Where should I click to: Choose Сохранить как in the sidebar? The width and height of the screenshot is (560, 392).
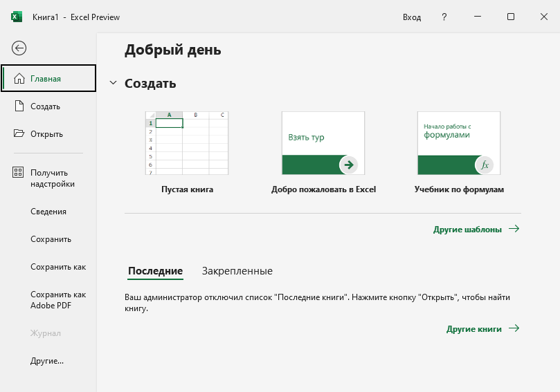click(48, 267)
